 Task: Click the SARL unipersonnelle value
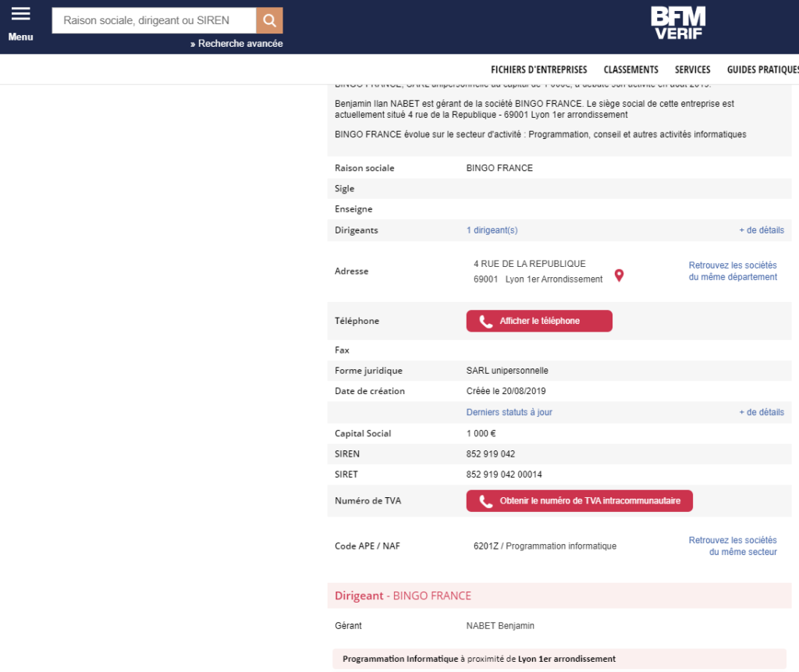click(x=507, y=371)
